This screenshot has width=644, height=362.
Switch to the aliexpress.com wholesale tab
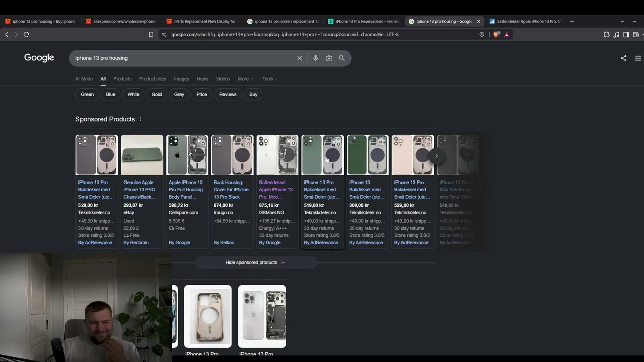121,21
